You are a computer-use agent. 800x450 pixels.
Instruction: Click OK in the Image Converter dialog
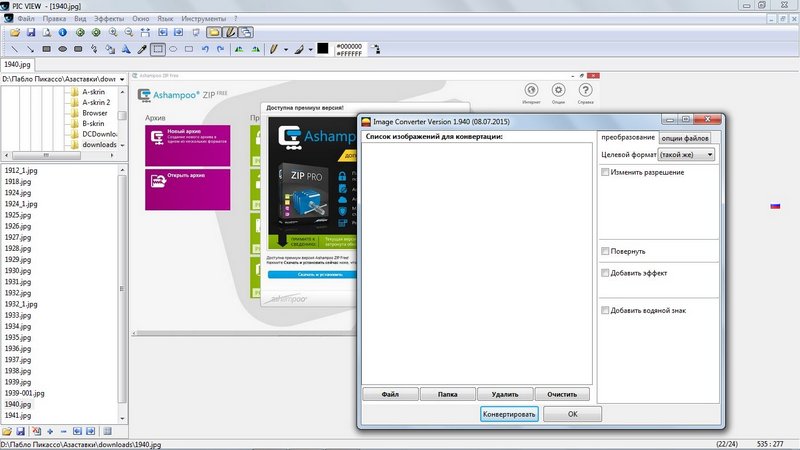point(572,414)
